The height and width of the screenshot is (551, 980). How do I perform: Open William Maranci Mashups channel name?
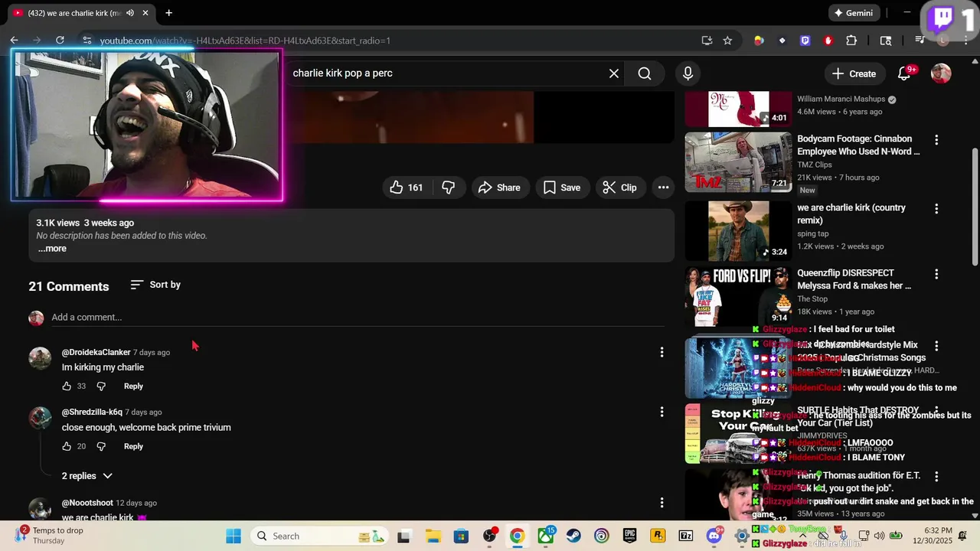click(841, 99)
